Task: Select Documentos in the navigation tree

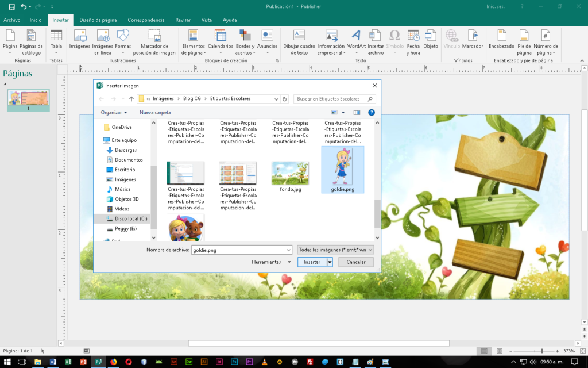Action: (x=129, y=160)
